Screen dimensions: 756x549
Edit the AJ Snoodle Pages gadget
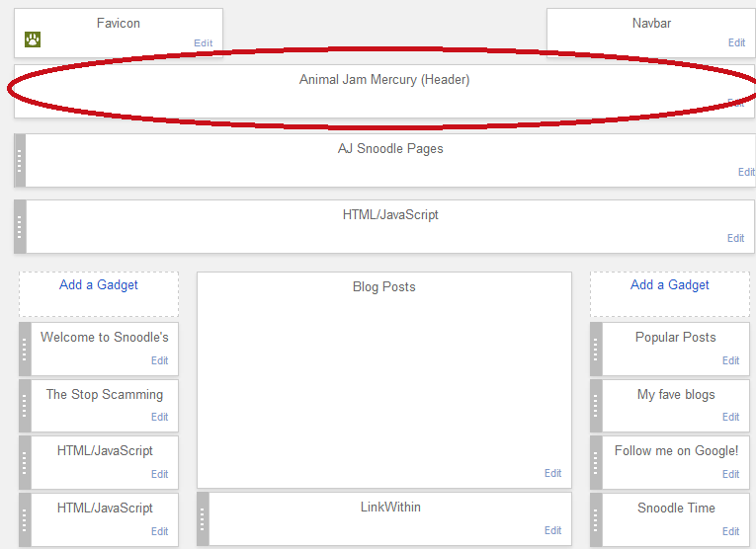pos(746,172)
